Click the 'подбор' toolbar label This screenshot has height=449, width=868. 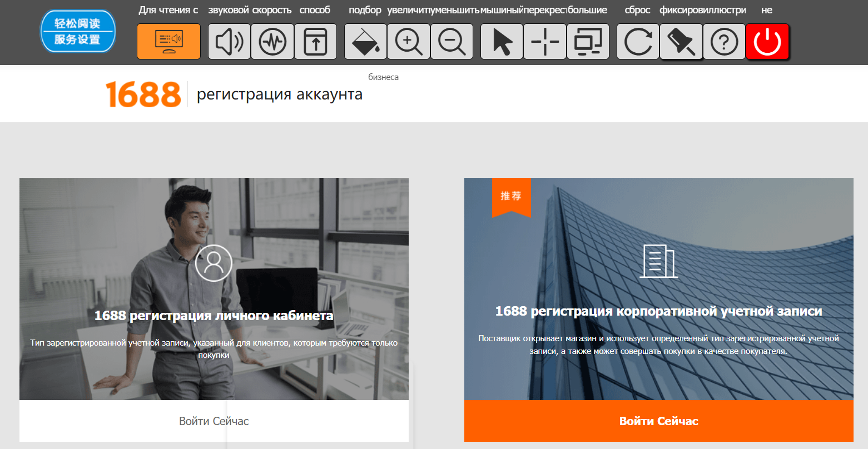365,10
